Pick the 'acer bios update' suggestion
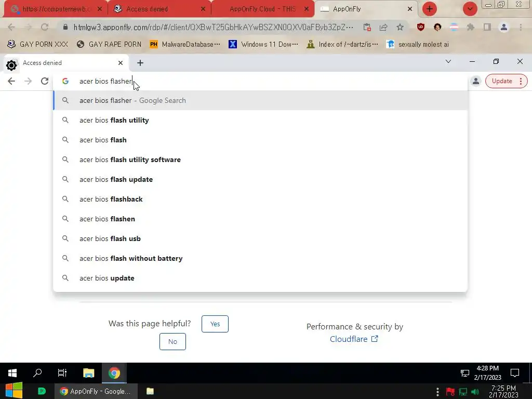 coord(260,278)
